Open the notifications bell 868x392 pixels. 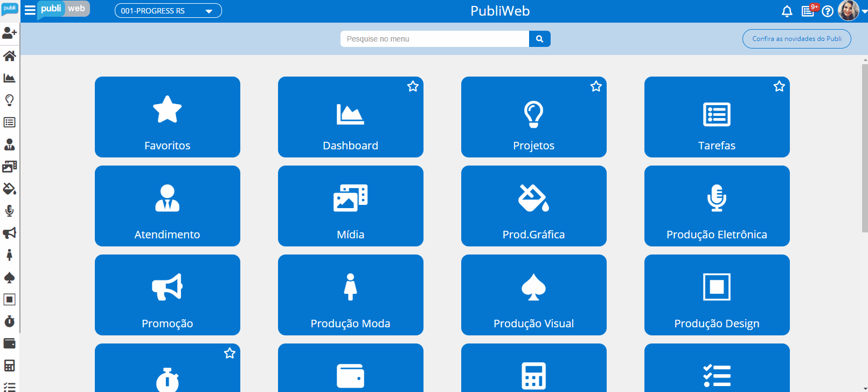(x=787, y=11)
